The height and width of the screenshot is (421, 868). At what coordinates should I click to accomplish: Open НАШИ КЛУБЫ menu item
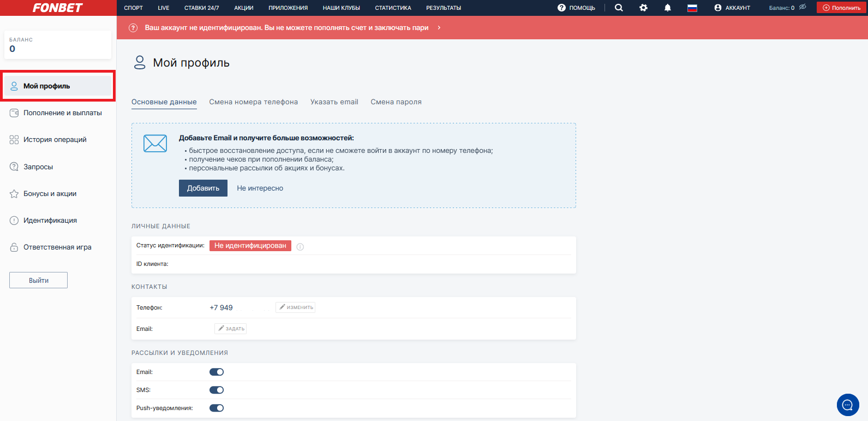[x=342, y=8]
